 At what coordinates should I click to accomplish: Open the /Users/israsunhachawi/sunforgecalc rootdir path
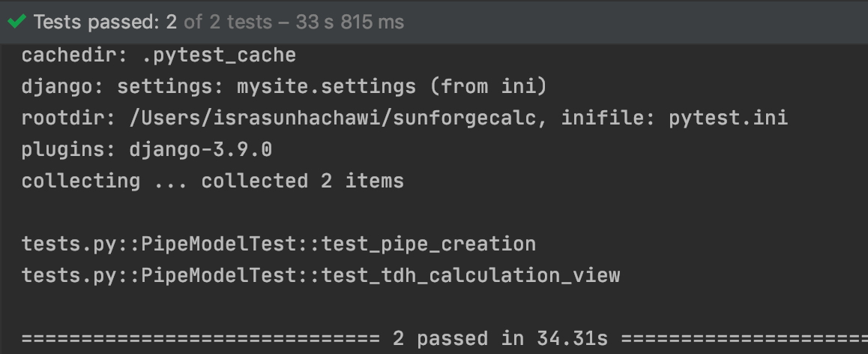334,118
